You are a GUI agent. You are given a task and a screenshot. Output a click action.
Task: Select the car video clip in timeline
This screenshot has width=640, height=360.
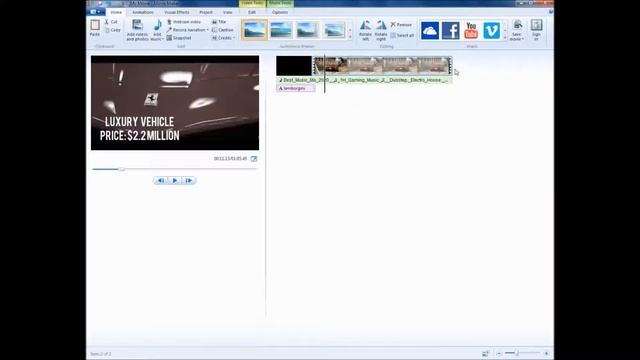382,66
